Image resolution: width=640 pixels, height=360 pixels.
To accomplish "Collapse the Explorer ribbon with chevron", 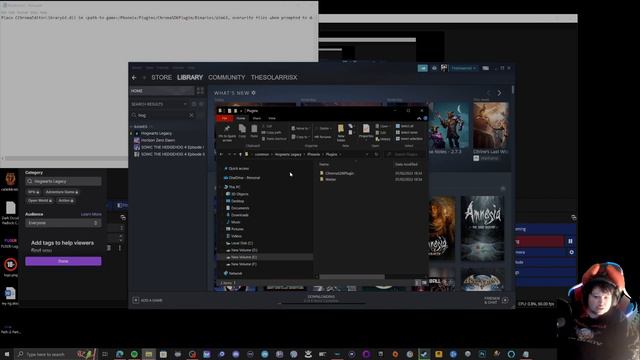I will pos(419,118).
